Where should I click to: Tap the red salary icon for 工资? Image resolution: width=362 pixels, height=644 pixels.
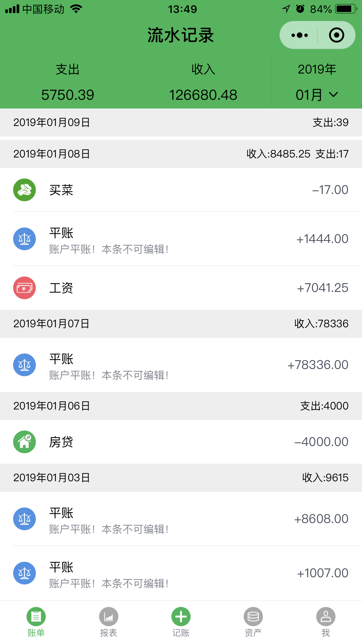click(x=24, y=288)
